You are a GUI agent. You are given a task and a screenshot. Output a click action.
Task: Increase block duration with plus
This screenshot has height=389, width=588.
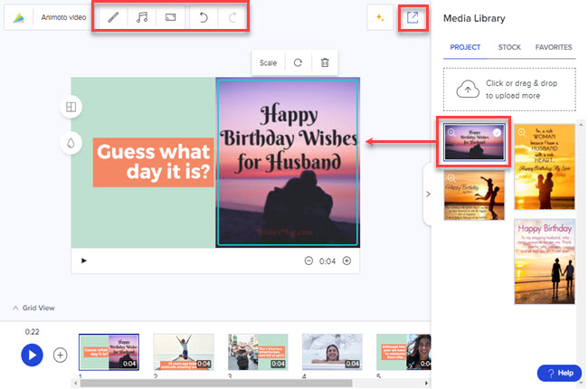coord(346,261)
